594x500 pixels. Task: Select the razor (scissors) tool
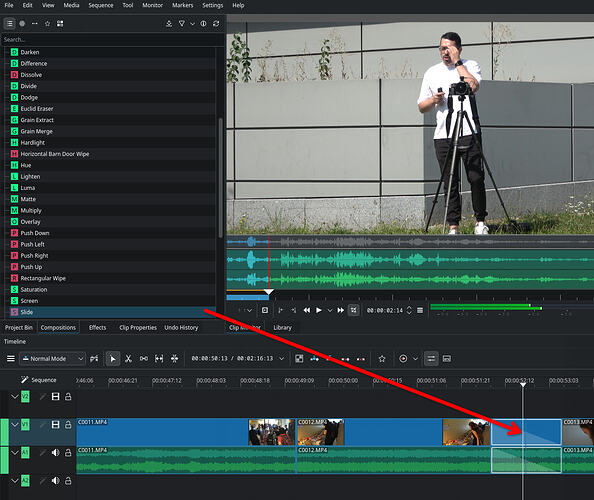point(128,359)
